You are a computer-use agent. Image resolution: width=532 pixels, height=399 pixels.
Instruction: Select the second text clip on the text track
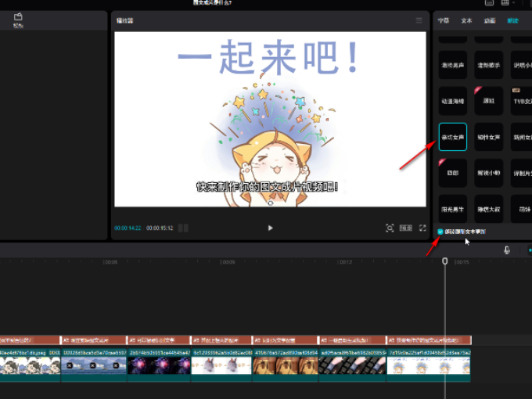94,340
